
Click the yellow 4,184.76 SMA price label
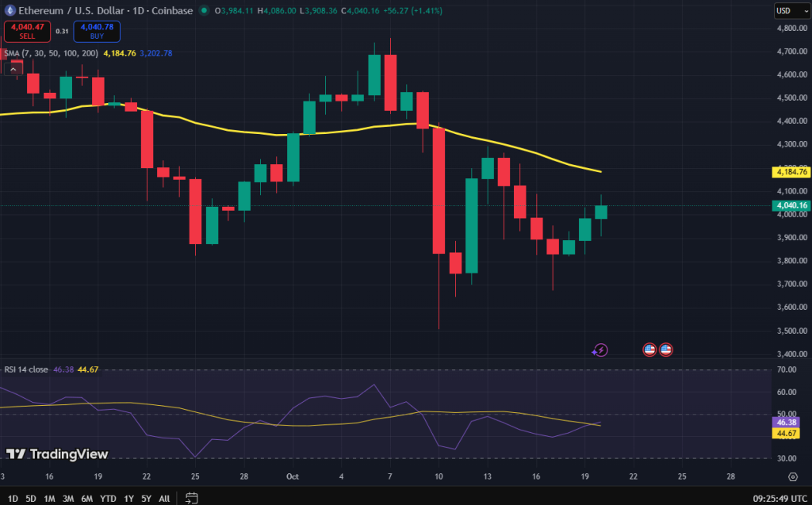pos(791,171)
